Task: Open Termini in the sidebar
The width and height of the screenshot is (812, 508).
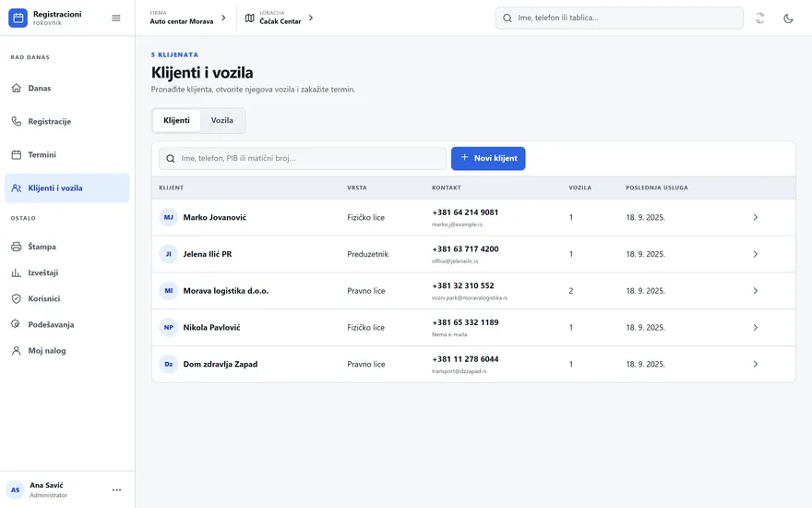Action: pos(67,154)
